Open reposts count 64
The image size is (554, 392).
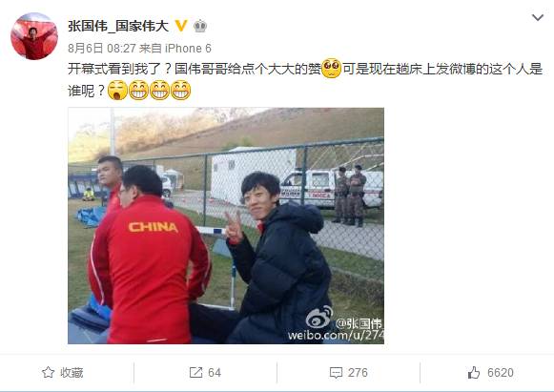tap(215, 373)
